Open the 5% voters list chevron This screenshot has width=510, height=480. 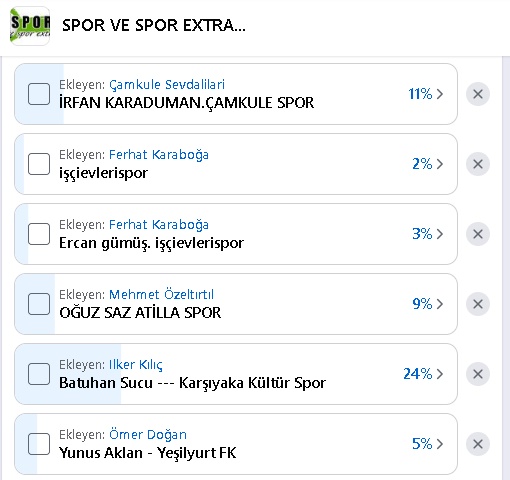[440, 444]
